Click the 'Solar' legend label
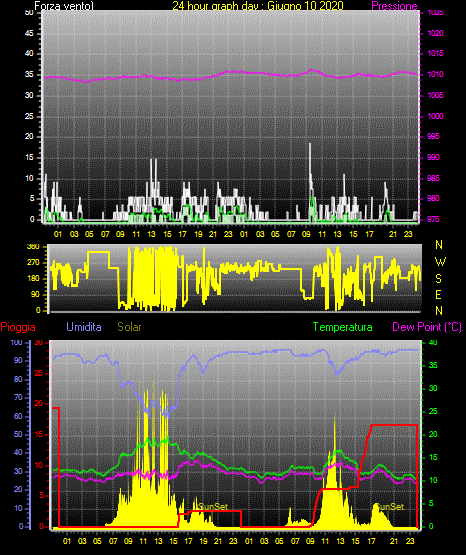 [129, 327]
